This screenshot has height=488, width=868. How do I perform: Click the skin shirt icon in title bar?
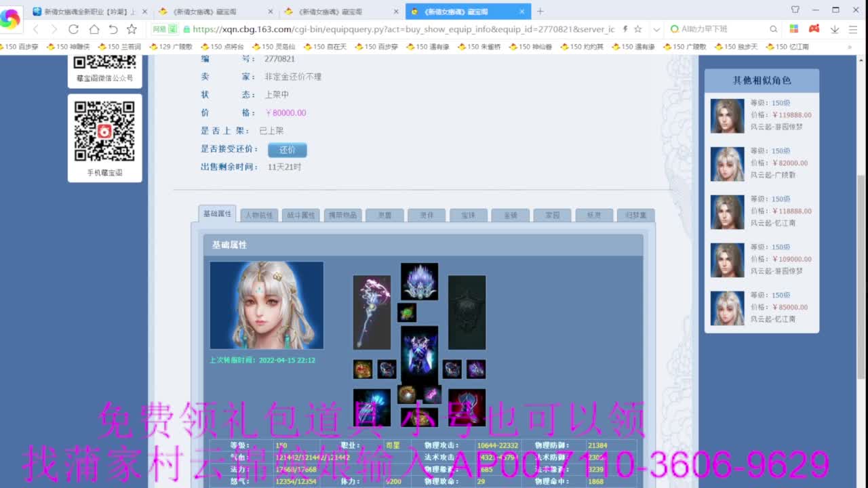(x=795, y=9)
